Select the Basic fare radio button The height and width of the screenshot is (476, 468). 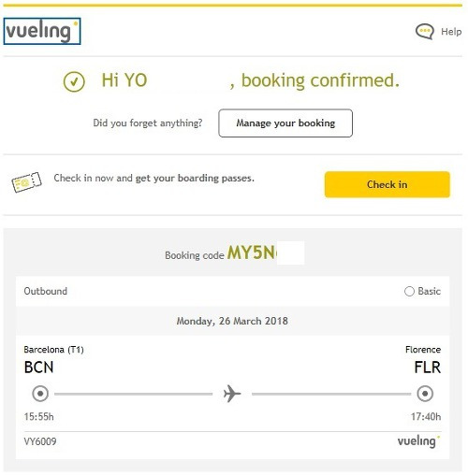coord(409,292)
